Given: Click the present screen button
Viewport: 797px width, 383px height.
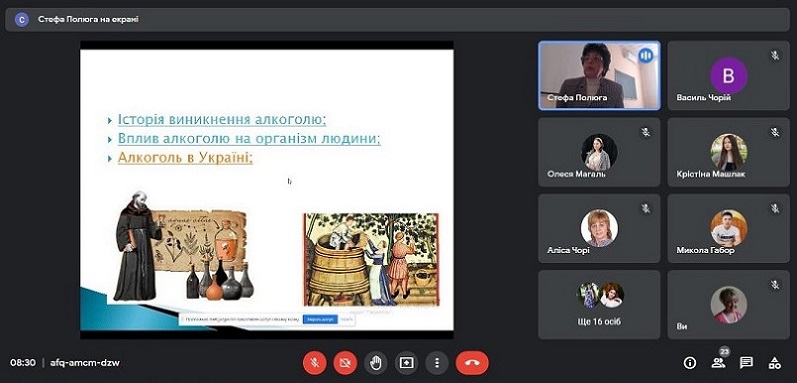Looking at the screenshot, I should [406, 363].
